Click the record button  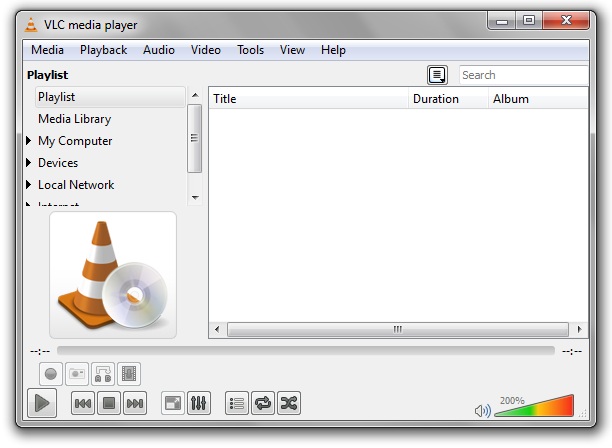click(51, 374)
